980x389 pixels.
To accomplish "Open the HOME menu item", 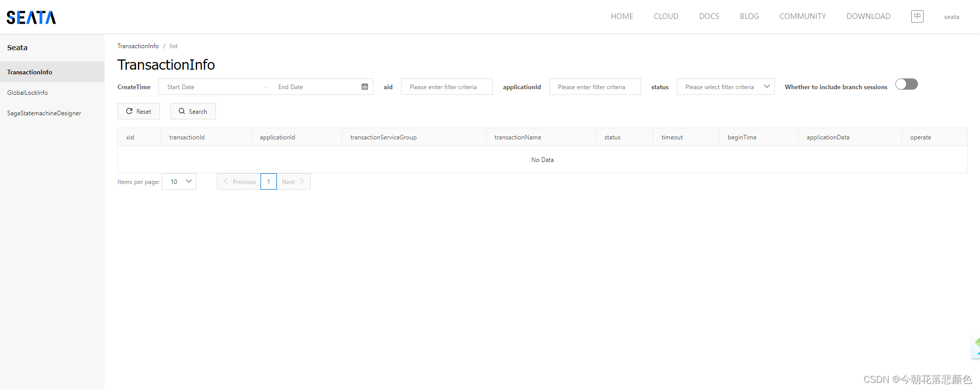I will tap(622, 16).
